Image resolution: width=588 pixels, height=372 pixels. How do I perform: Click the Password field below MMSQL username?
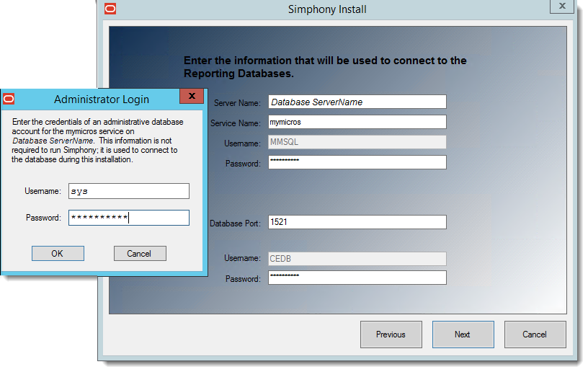[357, 162]
